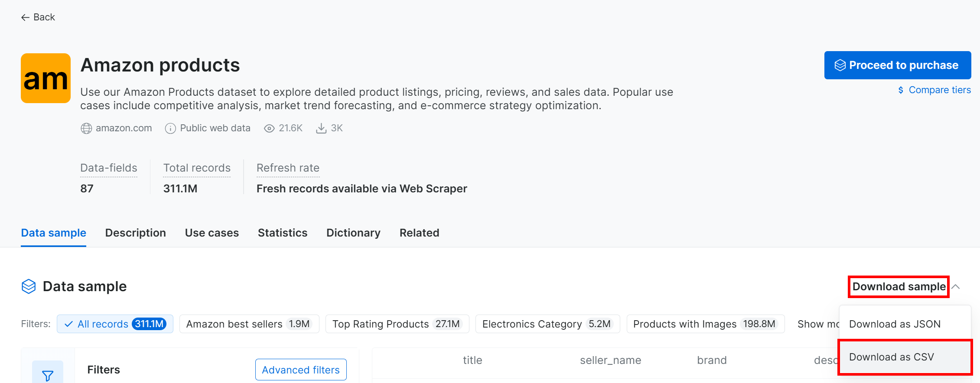980x383 pixels.
Task: Click the download count icon showing 3K
Action: pos(321,128)
